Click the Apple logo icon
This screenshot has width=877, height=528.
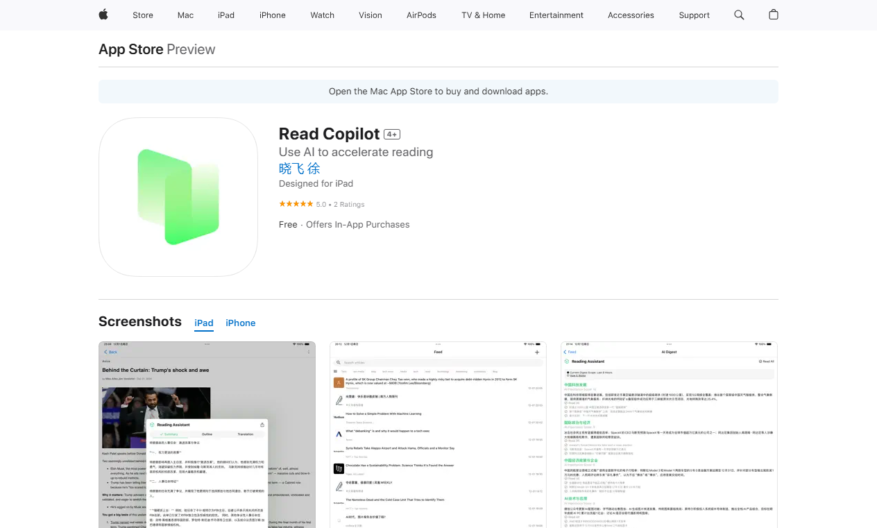pyautogui.click(x=103, y=15)
